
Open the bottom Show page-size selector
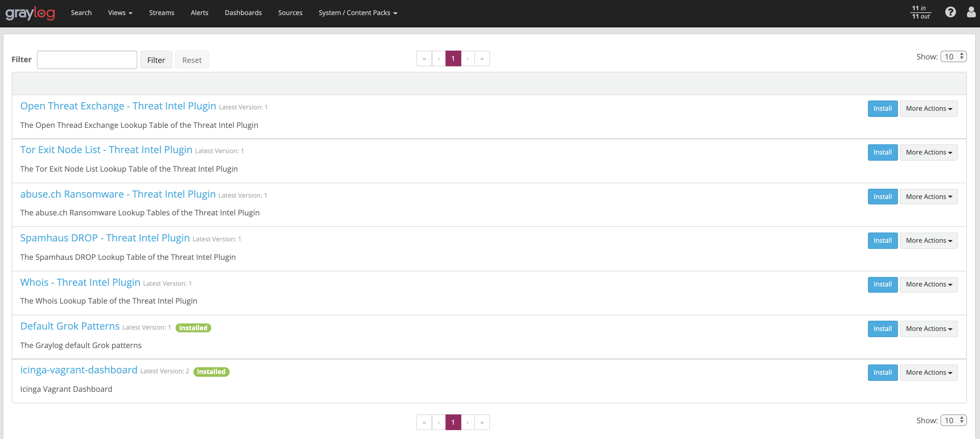[953, 420]
